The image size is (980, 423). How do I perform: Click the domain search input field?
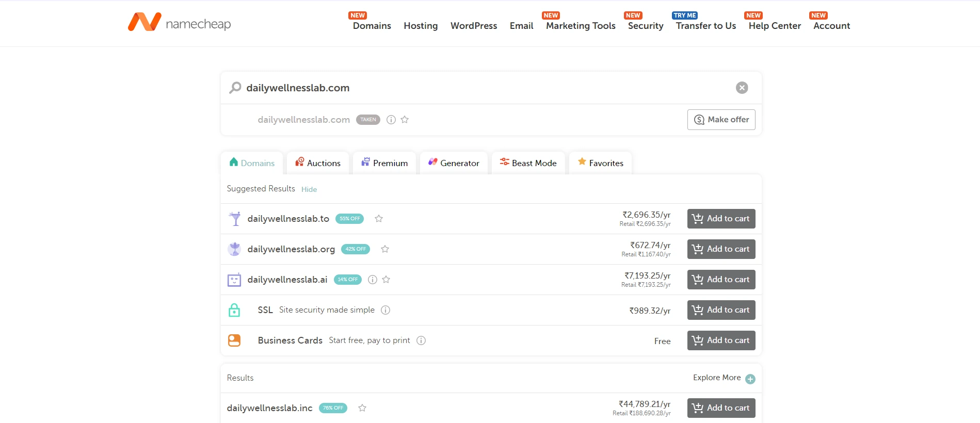click(485, 88)
